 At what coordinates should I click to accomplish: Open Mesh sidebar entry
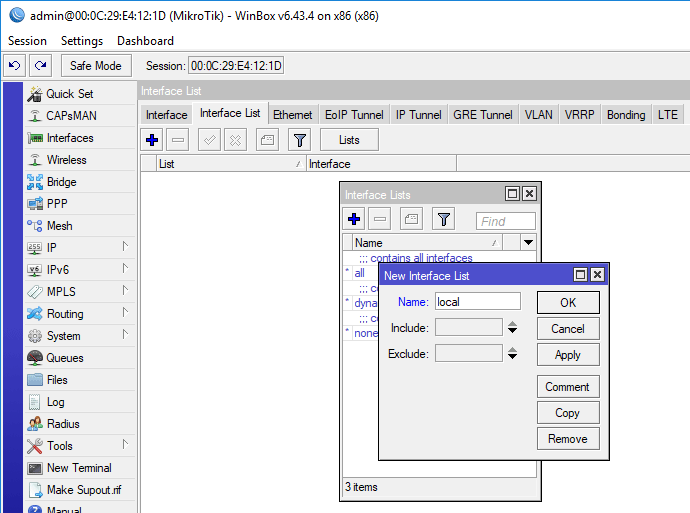80,226
